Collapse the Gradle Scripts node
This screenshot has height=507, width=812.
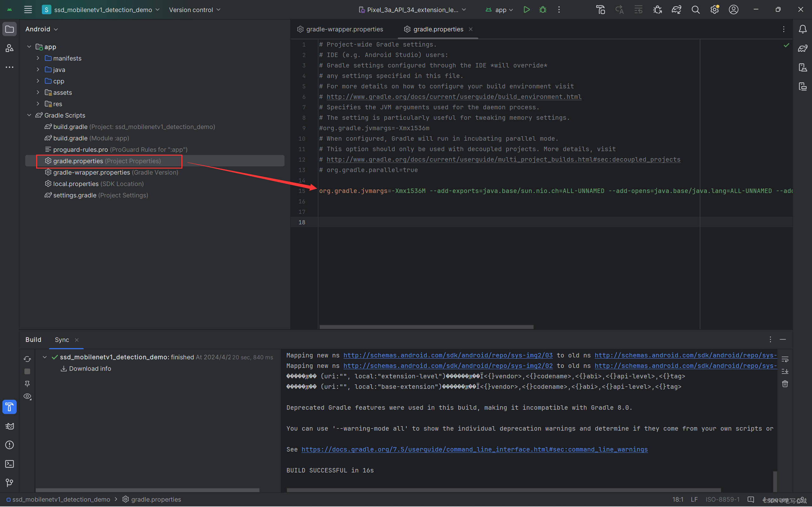point(29,115)
